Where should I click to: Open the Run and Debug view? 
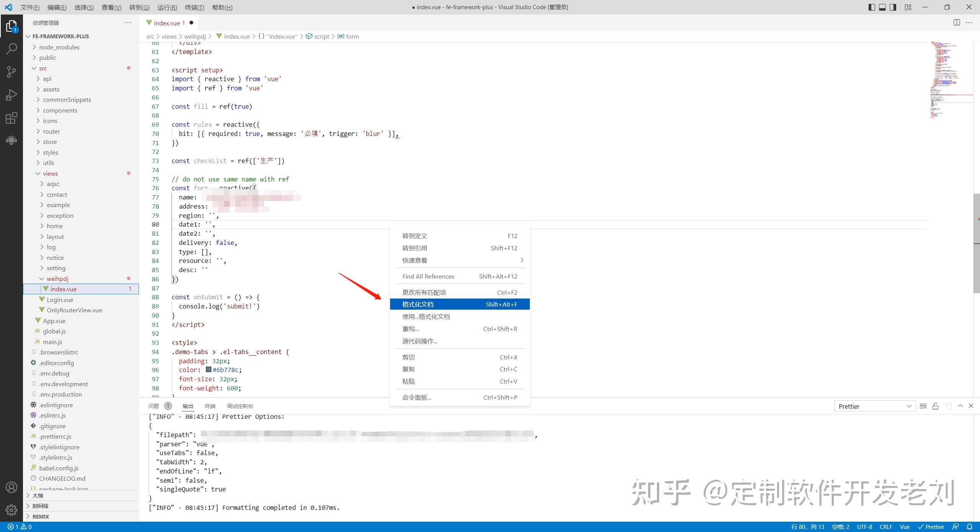[11, 95]
